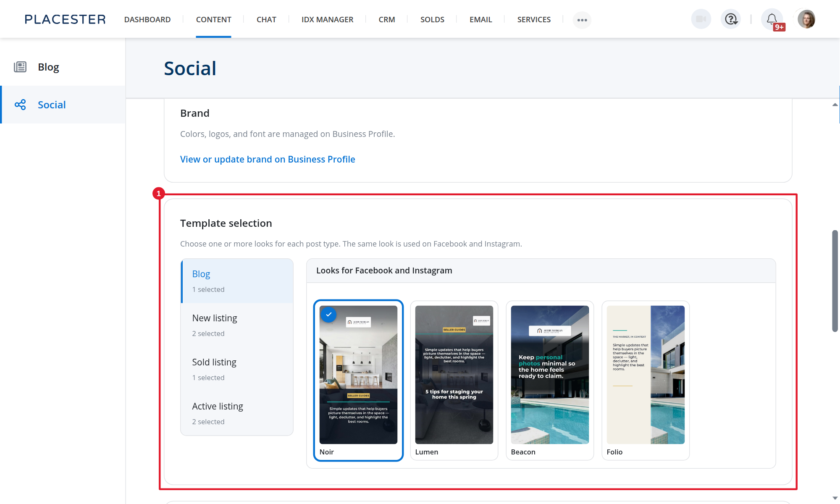Select the Folio template look
This screenshot has width=840, height=504.
point(646,381)
